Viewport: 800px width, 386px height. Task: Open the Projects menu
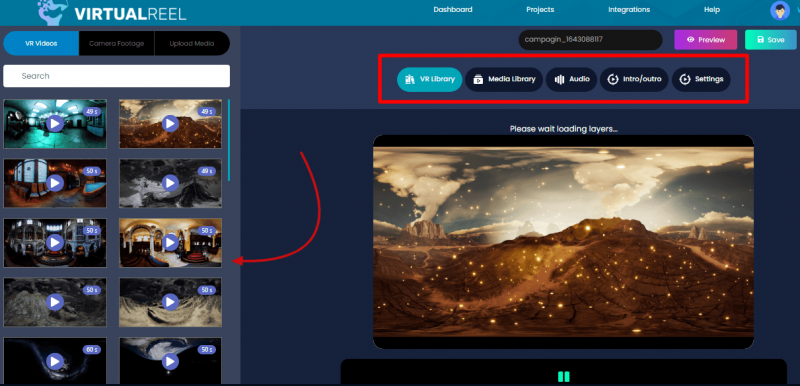click(x=540, y=10)
